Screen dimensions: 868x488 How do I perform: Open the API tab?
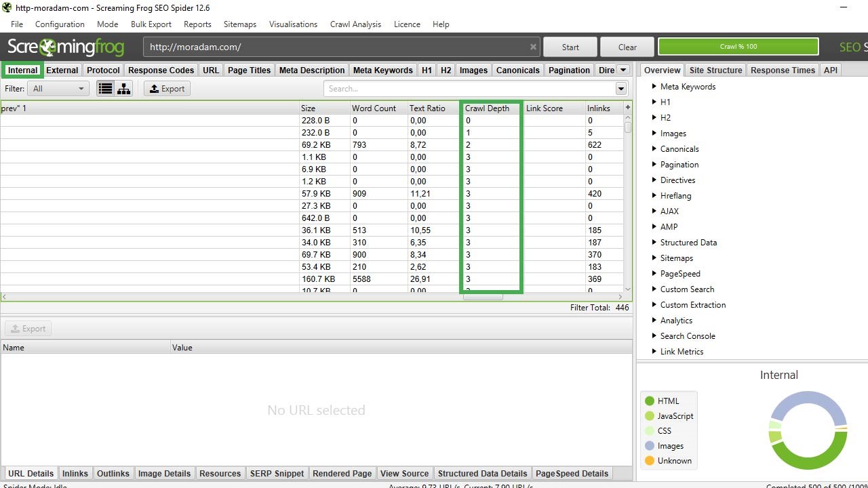coord(831,70)
